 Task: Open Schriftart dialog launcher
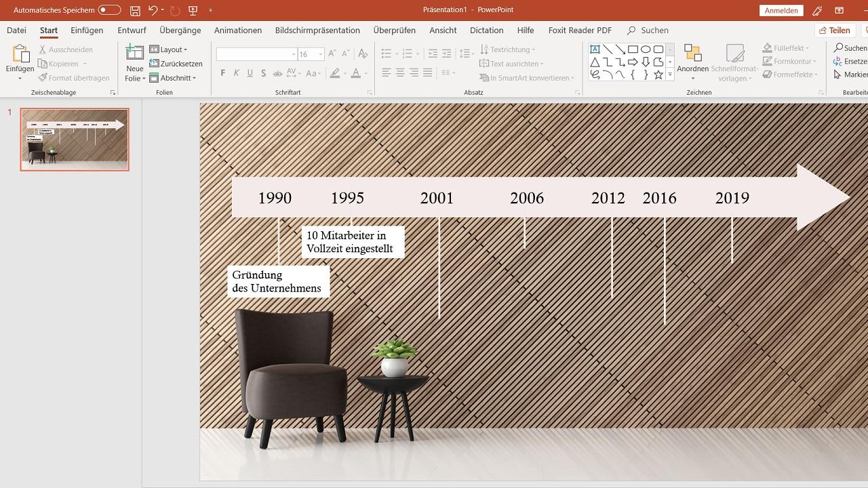[370, 92]
